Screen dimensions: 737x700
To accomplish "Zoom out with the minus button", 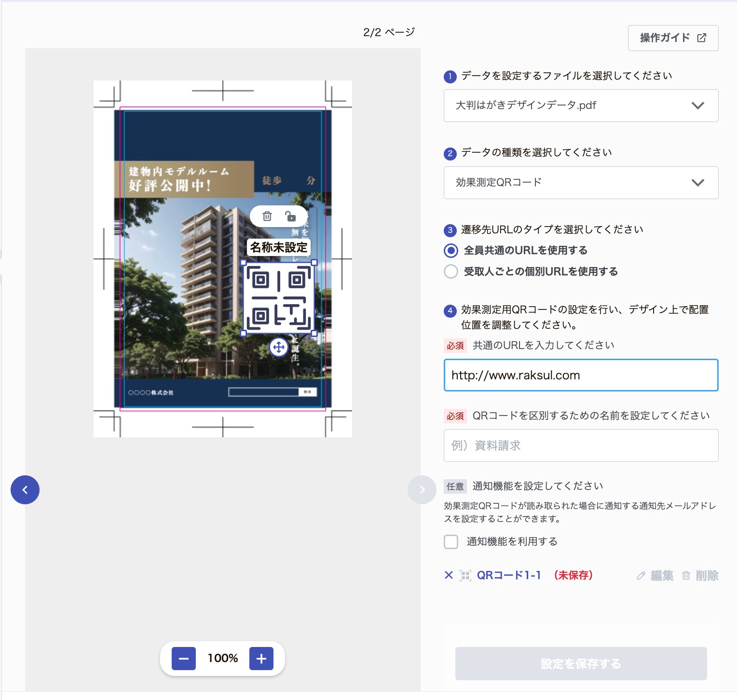I will [184, 659].
